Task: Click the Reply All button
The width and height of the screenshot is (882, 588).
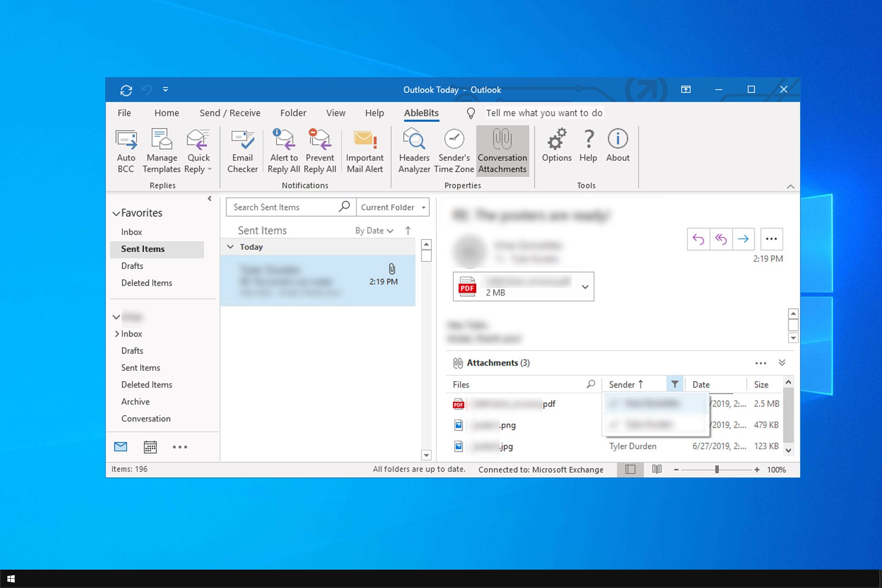Action: [x=721, y=239]
